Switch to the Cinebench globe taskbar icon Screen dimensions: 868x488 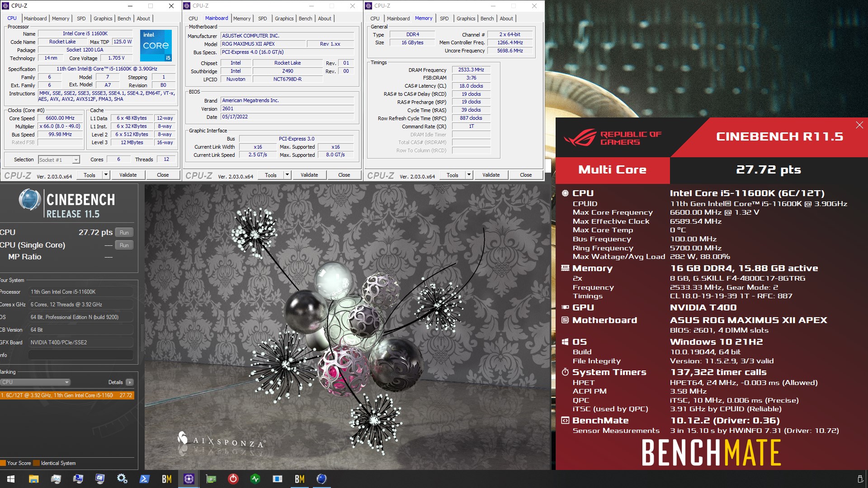coord(321,479)
